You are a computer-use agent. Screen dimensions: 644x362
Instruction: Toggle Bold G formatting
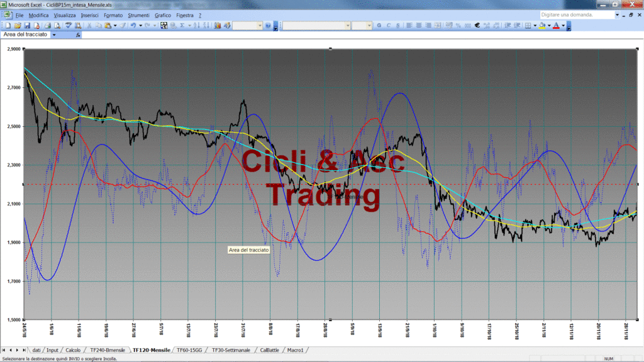coord(379,25)
